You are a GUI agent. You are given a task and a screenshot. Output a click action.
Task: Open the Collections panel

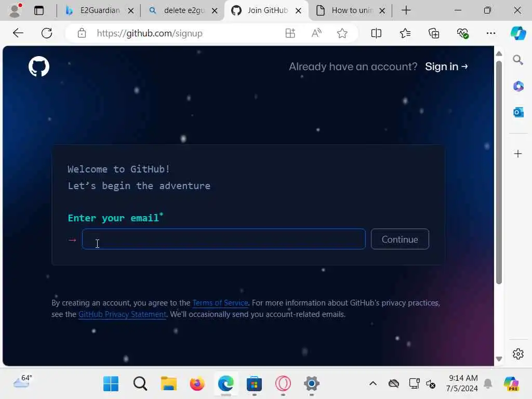(434, 33)
